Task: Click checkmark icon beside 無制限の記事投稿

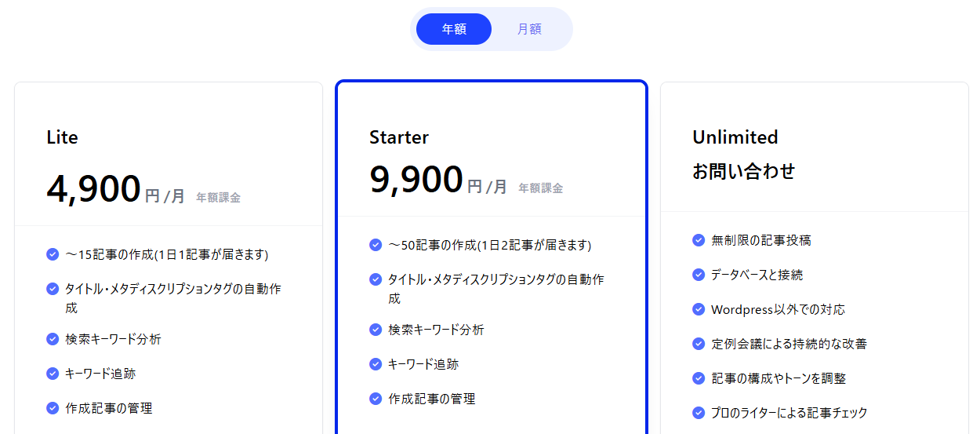Action: pos(699,240)
